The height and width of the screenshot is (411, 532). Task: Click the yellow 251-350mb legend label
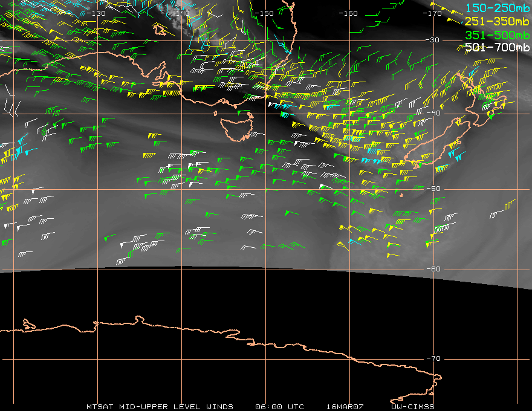click(x=498, y=22)
